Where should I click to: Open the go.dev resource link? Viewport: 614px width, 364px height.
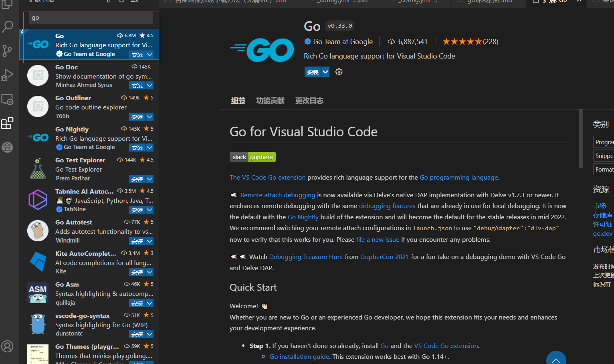tap(603, 233)
